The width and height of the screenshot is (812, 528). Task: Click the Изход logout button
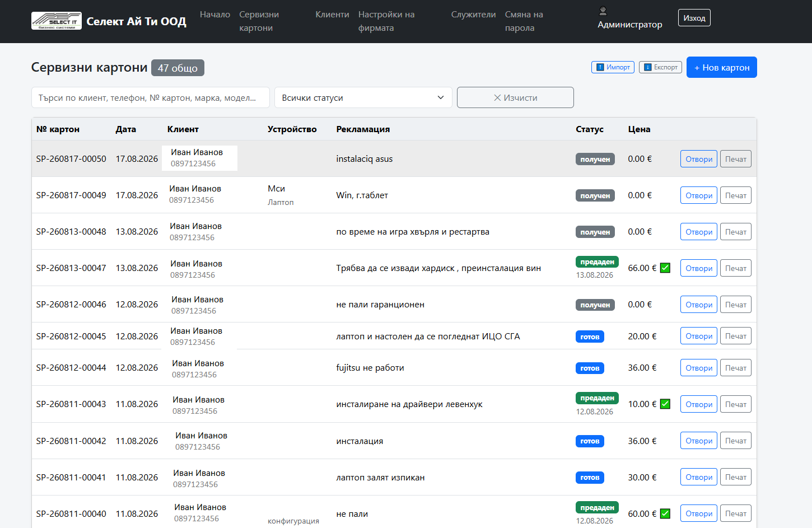[x=694, y=18]
